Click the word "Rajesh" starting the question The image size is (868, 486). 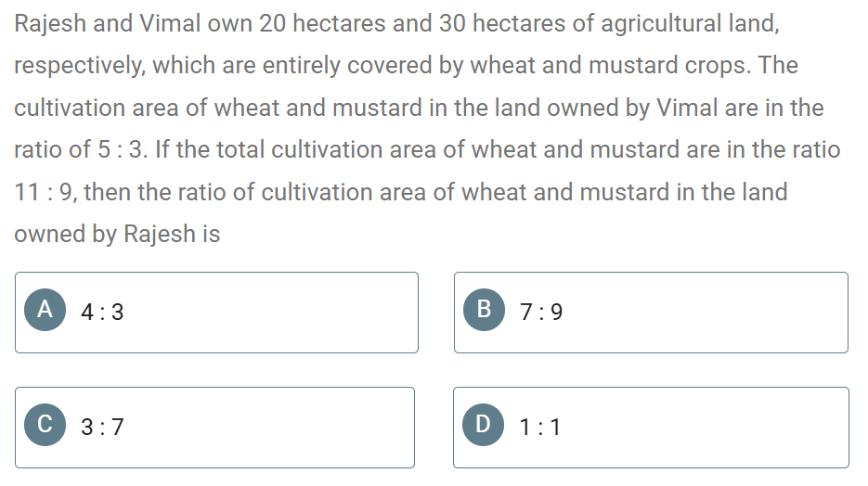tap(50, 24)
